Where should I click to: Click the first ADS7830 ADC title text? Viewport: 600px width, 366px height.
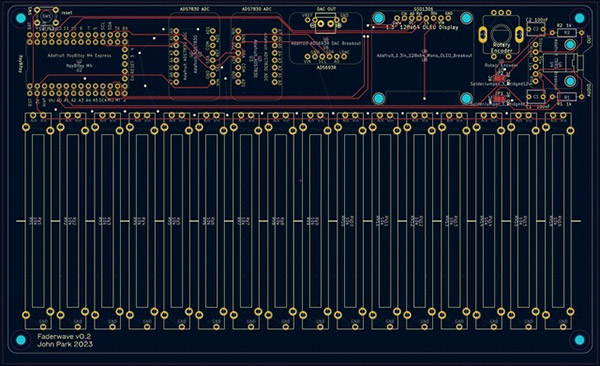[x=194, y=9]
